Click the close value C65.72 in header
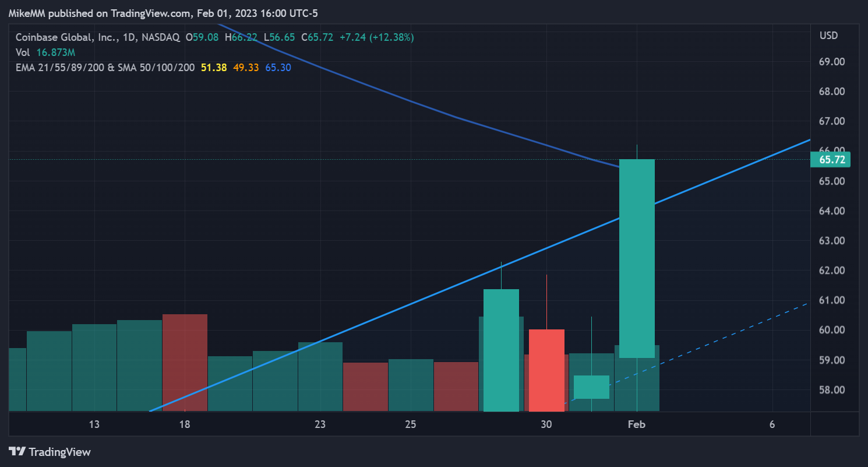This screenshot has width=868, height=467. point(317,37)
